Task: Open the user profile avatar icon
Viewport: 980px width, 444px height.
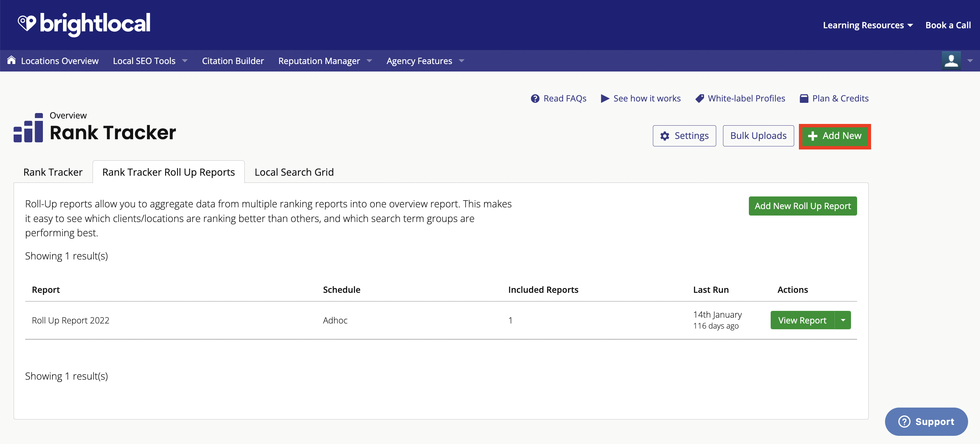Action: pyautogui.click(x=951, y=61)
